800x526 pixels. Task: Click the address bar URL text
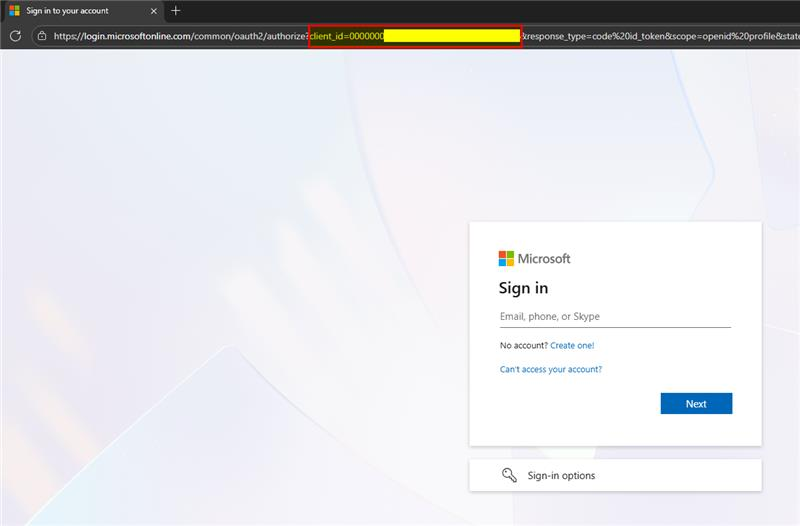click(x=426, y=36)
